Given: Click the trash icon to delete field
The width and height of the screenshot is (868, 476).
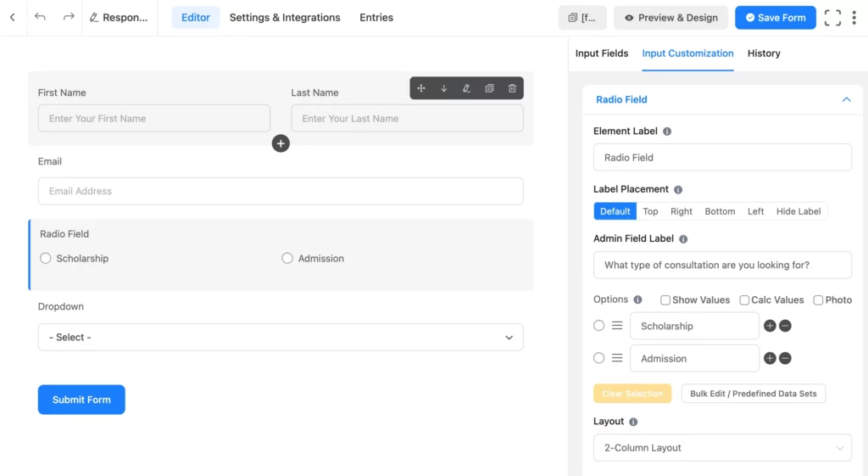Looking at the screenshot, I should click(512, 88).
